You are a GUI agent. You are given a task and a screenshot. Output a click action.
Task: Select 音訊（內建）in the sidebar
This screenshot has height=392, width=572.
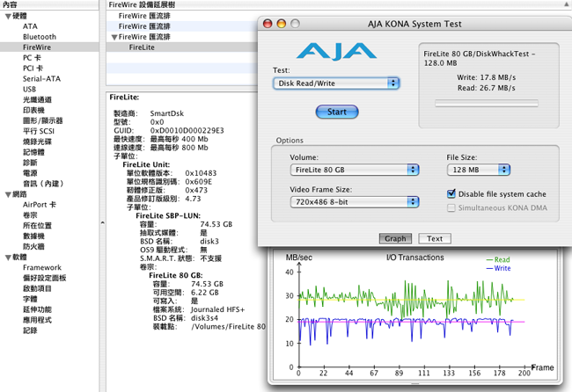tap(43, 184)
